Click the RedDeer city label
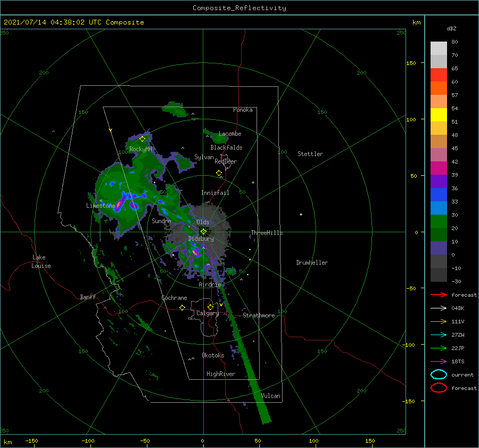Viewport: 479px width, 448px height. tap(226, 161)
